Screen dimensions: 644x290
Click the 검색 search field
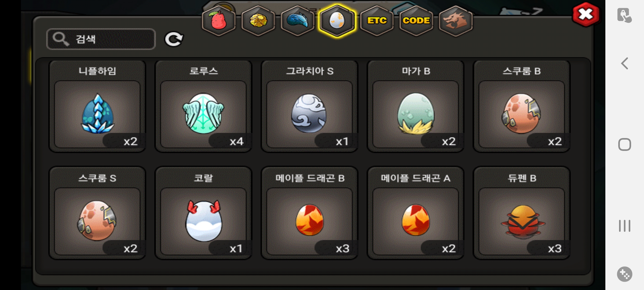[x=101, y=39]
